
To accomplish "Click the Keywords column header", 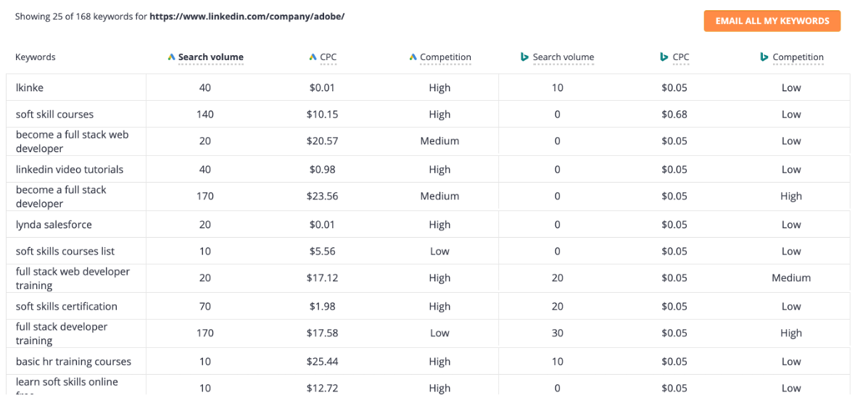I will 36,57.
